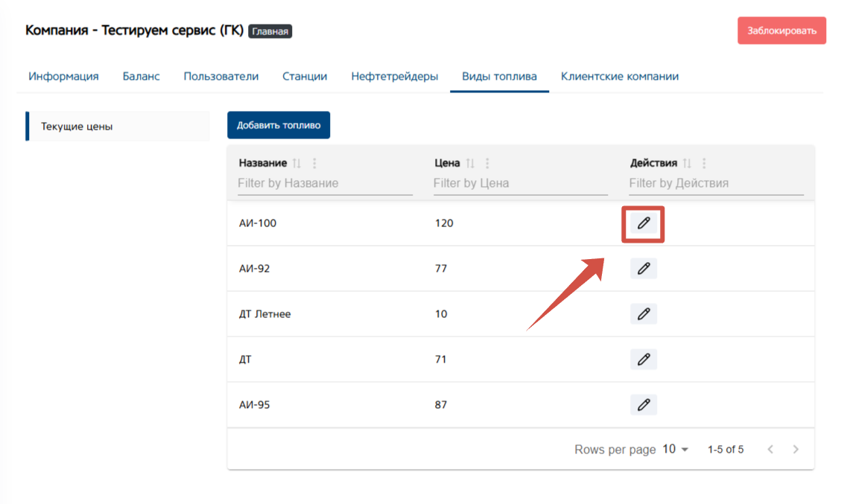Open the Нефтетрейдеры tab
This screenshot has height=504, width=856.
[394, 77]
